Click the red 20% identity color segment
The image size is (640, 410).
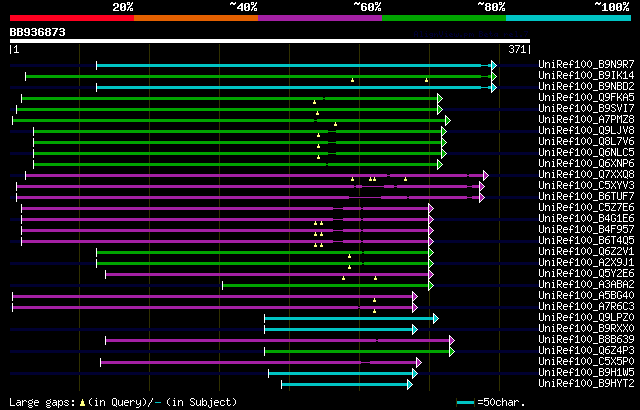coord(72,18)
